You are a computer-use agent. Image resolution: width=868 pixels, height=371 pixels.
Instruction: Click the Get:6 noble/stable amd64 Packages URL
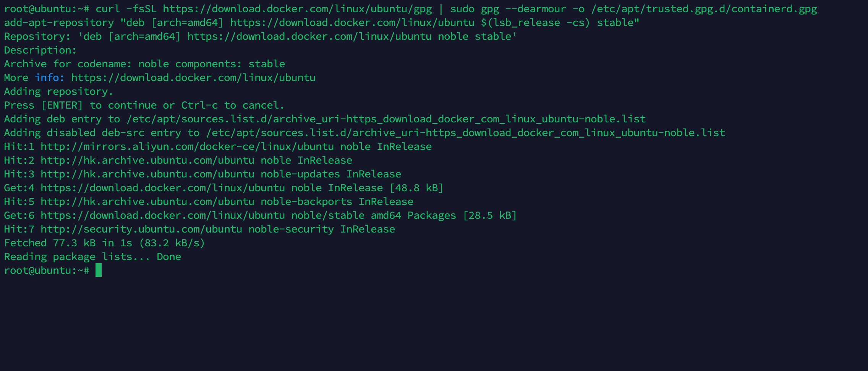163,215
